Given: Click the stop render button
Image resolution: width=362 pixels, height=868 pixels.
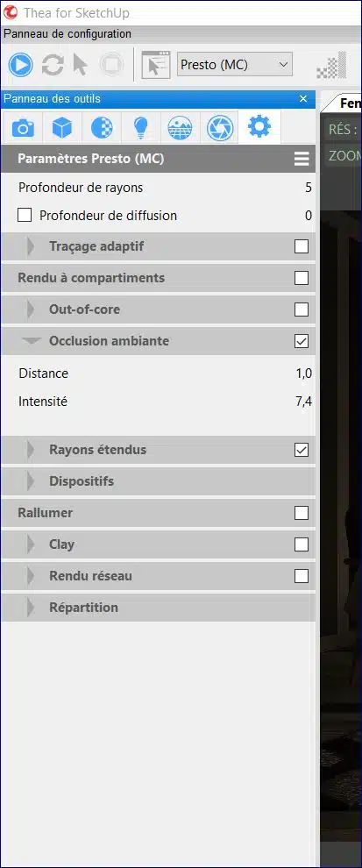Looking at the screenshot, I should [111, 66].
